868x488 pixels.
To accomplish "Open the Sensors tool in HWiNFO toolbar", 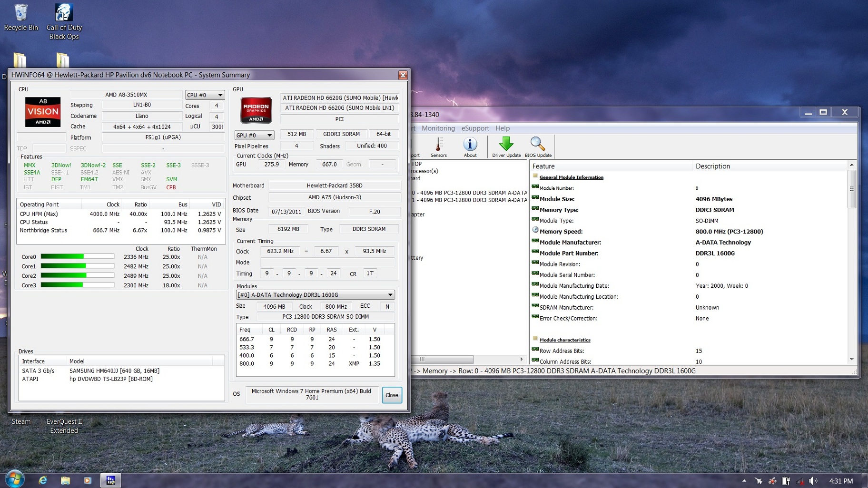I will tap(438, 147).
